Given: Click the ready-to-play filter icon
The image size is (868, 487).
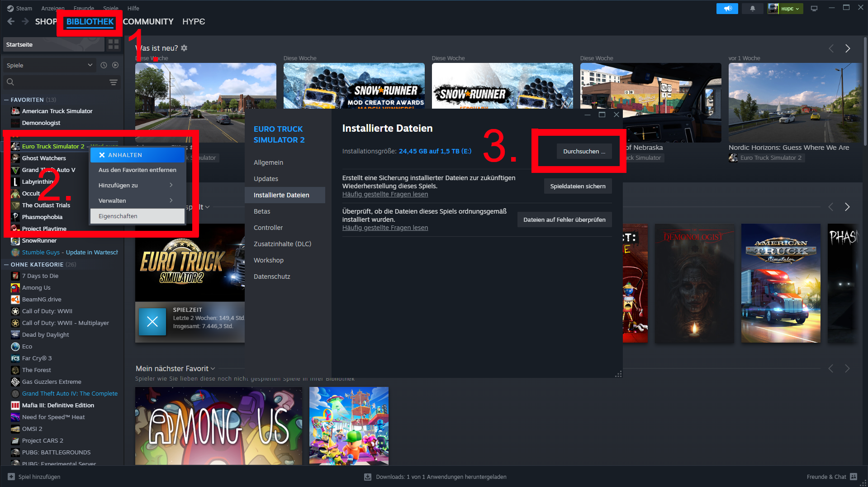Looking at the screenshot, I should [115, 65].
